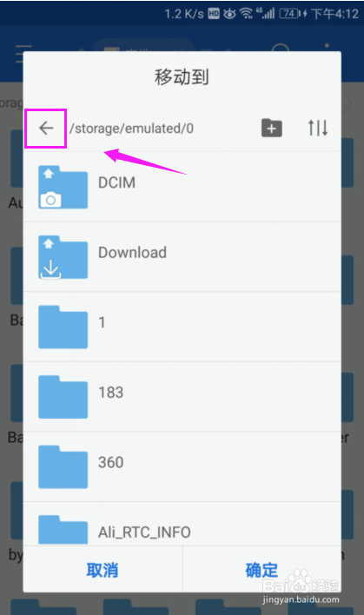Select the DCIM camera folder icon
This screenshot has width=364, height=615.
point(63,187)
